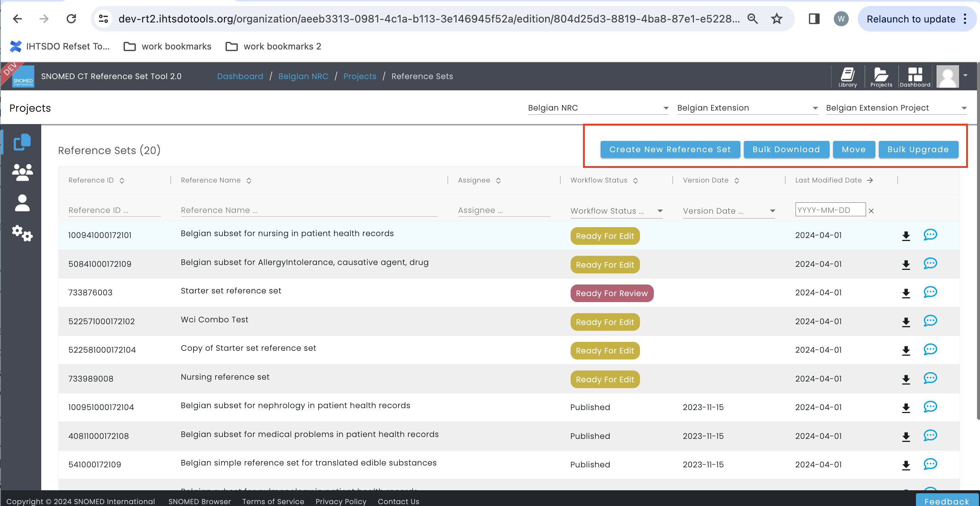Screen dimensions: 980x506
Task: Open the Belgian NRC organization dropdown
Action: [x=598, y=108]
